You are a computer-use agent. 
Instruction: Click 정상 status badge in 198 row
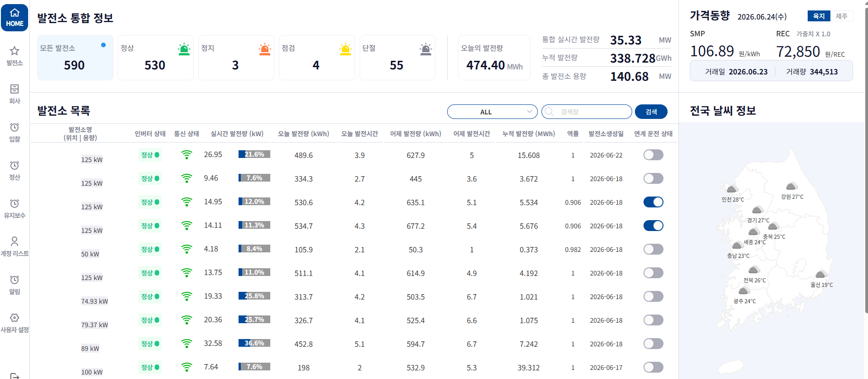click(150, 367)
